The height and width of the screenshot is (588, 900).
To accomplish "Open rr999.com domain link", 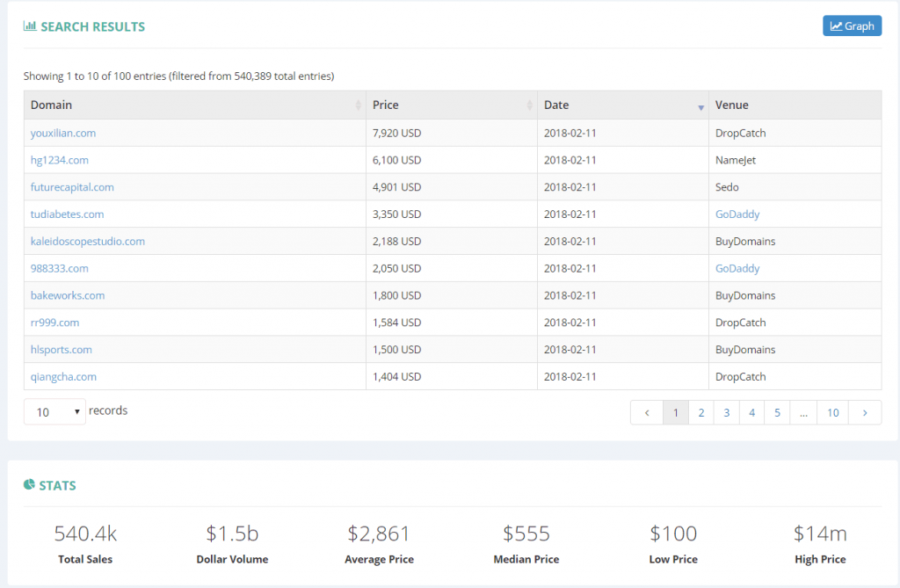I will tap(55, 323).
